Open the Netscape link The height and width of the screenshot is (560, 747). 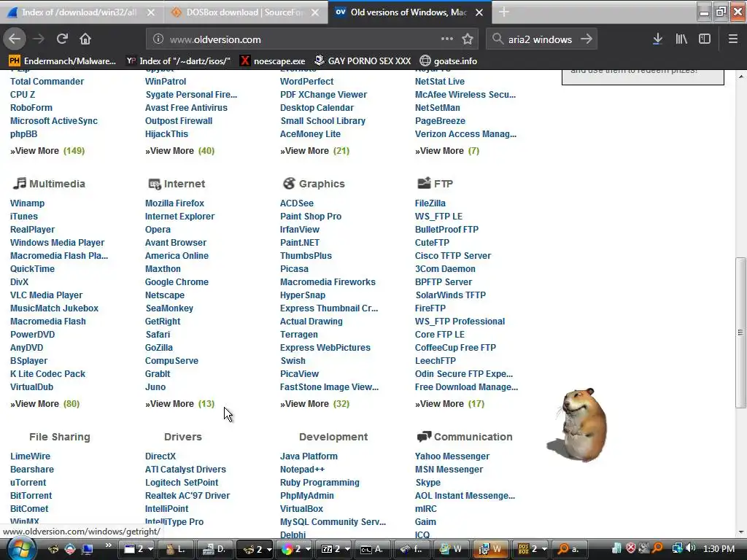[x=164, y=295]
